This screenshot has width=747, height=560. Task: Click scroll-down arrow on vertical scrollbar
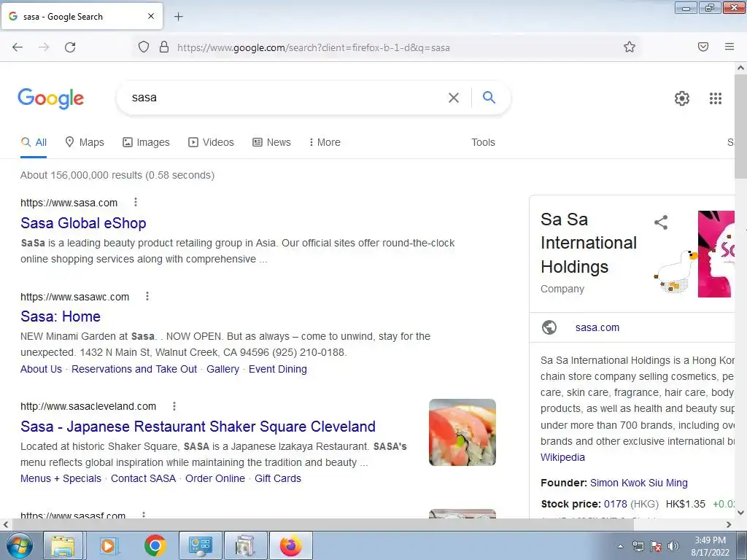point(741,513)
